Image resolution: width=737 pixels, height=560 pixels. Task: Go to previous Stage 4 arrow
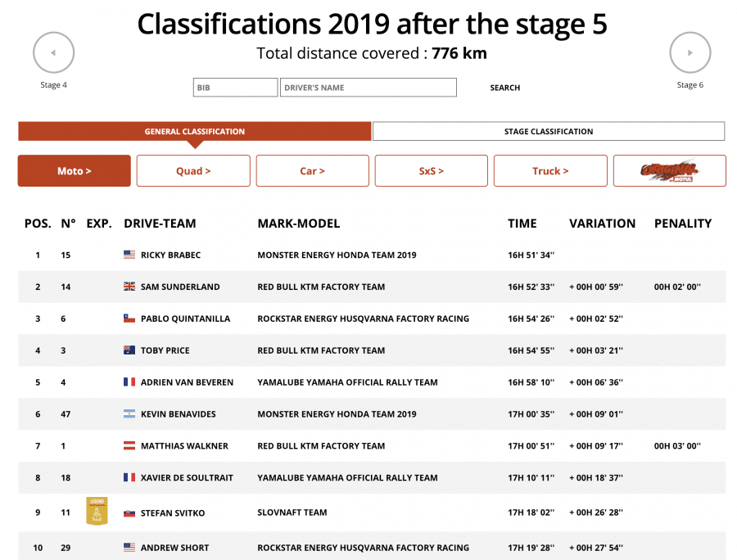(53, 53)
